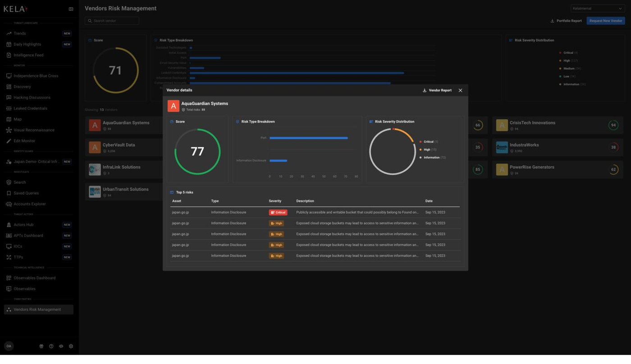Click the Trends chart icon in sidebar

point(9,33)
